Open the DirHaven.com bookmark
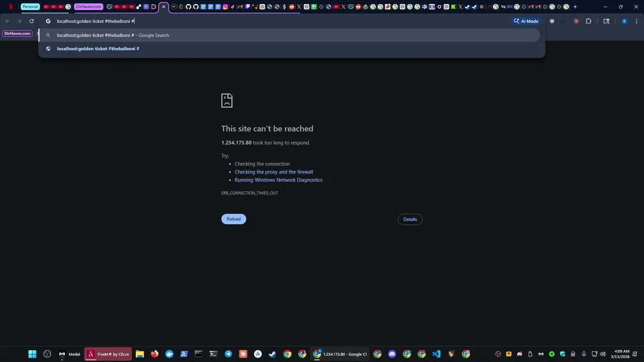Screen dimensions: 644x362 pyautogui.click(x=17, y=34)
